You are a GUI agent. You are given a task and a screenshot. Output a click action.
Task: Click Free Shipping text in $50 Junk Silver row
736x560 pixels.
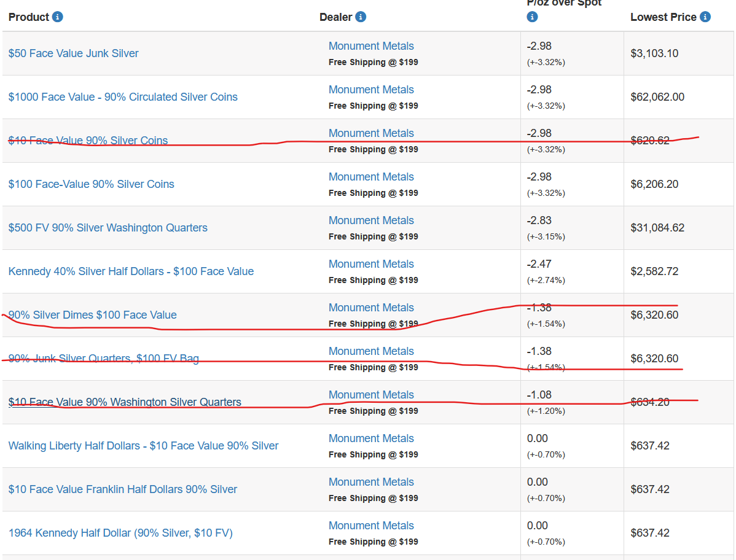point(373,63)
